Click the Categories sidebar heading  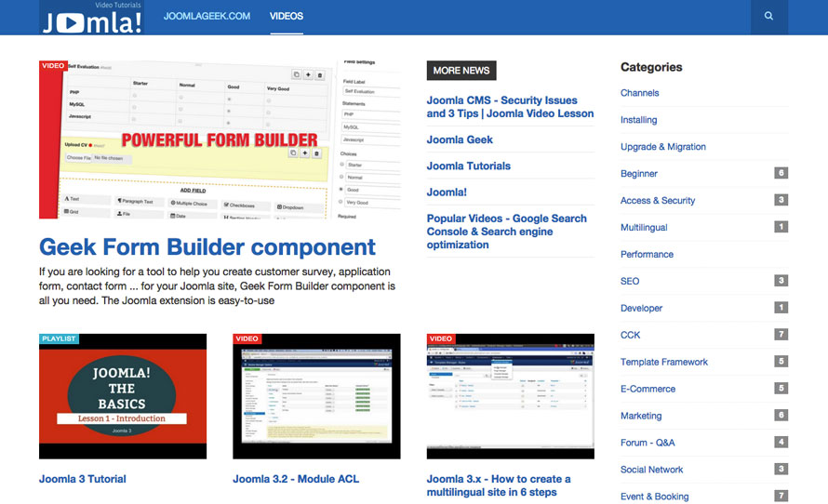pyautogui.click(x=651, y=67)
